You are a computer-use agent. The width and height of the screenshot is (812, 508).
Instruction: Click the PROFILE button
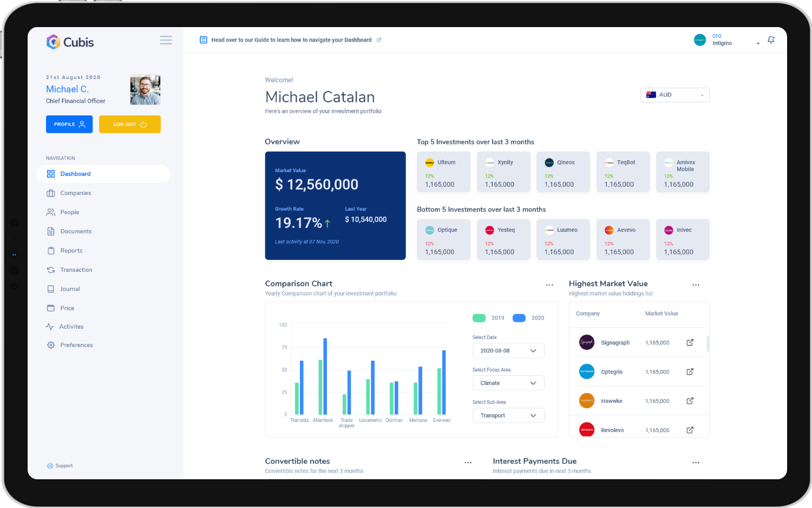[x=69, y=124]
